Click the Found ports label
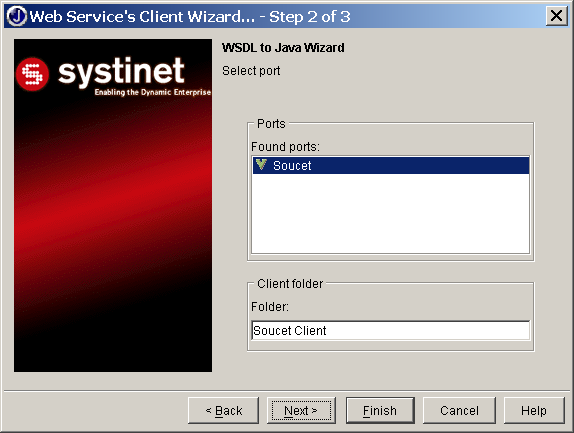Image resolution: width=574 pixels, height=433 pixels. (x=285, y=147)
